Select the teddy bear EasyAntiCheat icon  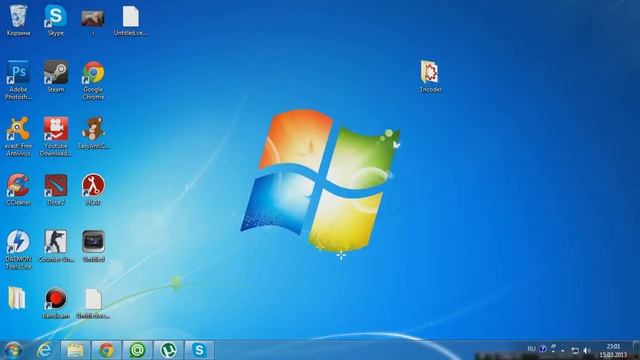[93, 133]
